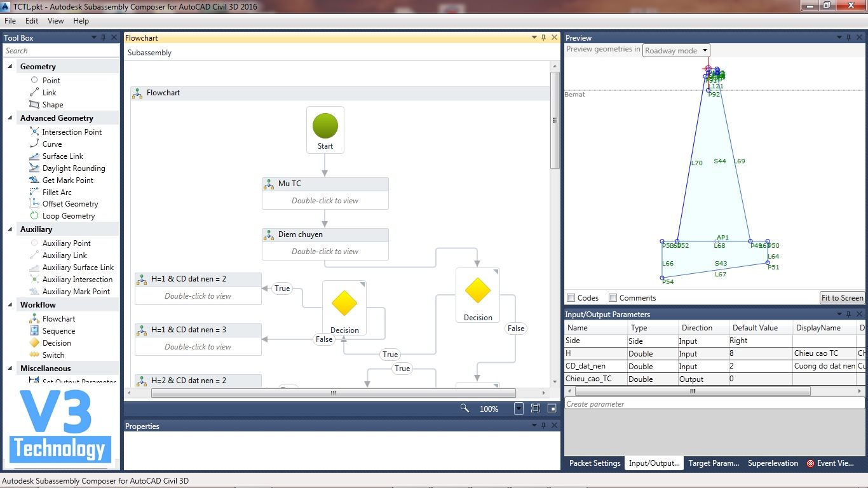The width and height of the screenshot is (868, 488).
Task: Open the Tool Box panel options arrow
Action: (x=94, y=38)
